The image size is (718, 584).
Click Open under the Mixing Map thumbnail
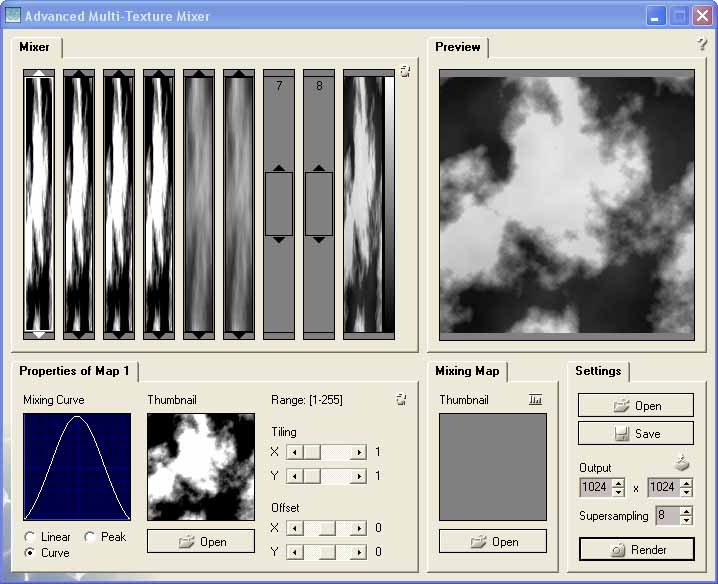[493, 541]
